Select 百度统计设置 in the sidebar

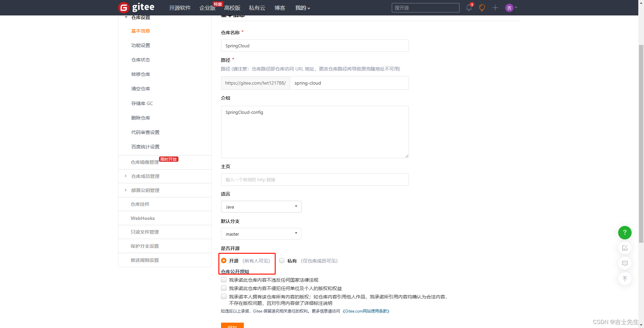[145, 147]
